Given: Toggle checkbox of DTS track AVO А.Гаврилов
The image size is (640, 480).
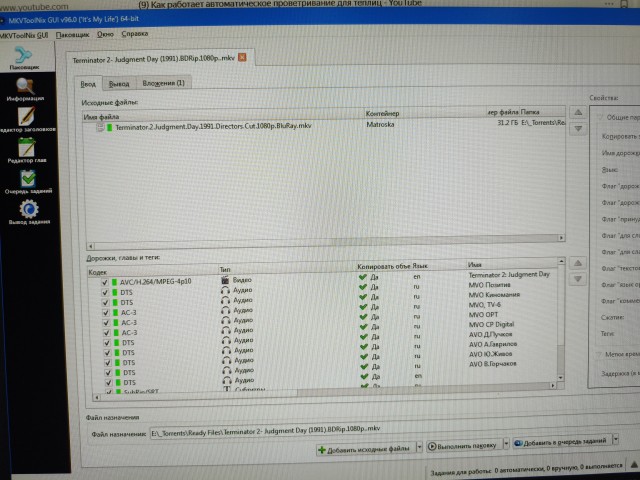Looking at the screenshot, I should click(x=107, y=353).
